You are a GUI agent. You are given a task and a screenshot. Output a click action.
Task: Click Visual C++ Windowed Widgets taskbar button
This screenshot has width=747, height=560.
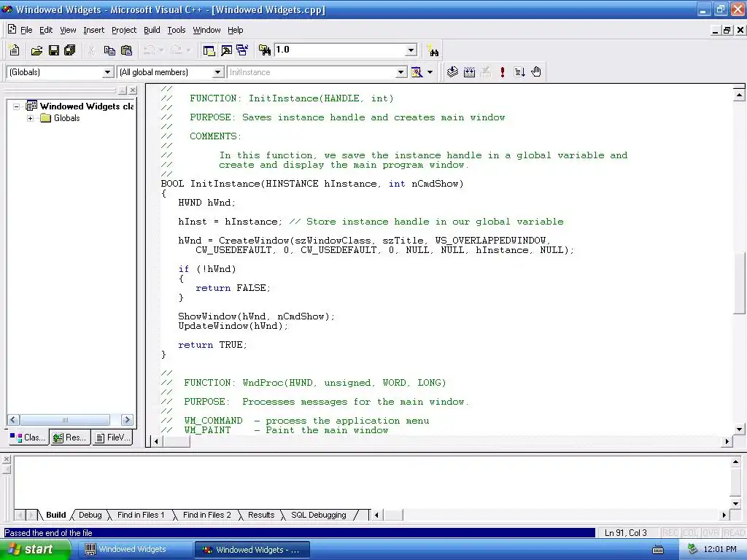252,550
